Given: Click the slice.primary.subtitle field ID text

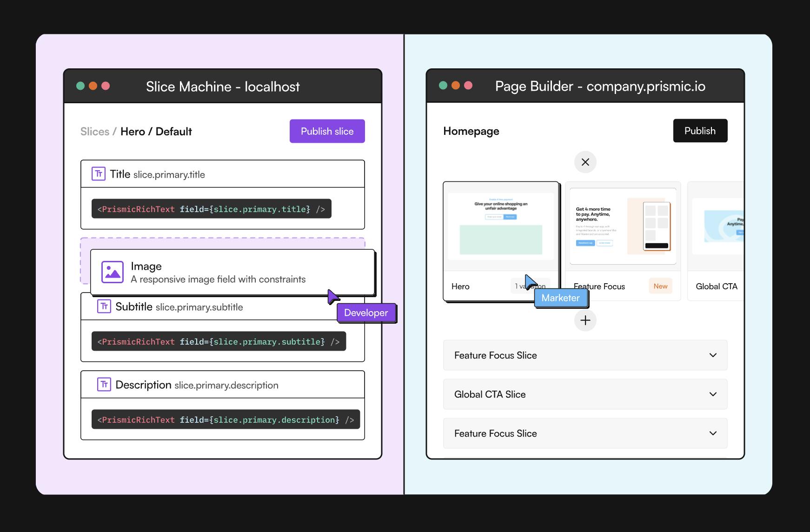Looking at the screenshot, I should coord(199,307).
